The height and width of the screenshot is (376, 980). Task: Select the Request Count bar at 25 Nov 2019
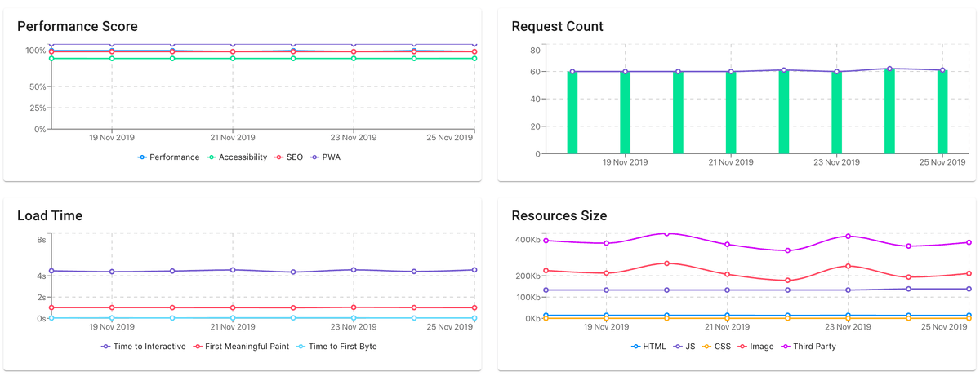tap(942, 112)
